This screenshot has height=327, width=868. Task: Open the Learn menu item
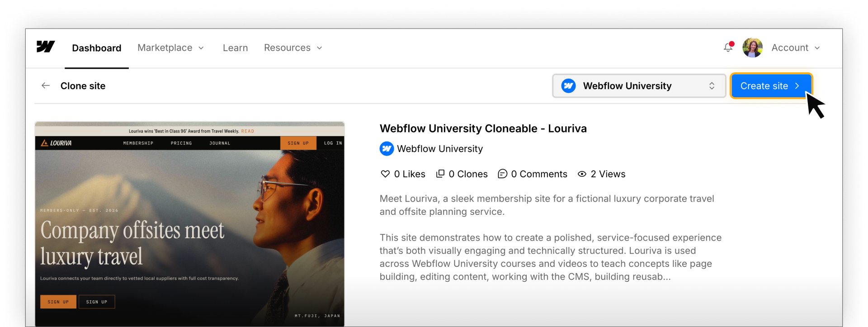pyautogui.click(x=235, y=47)
